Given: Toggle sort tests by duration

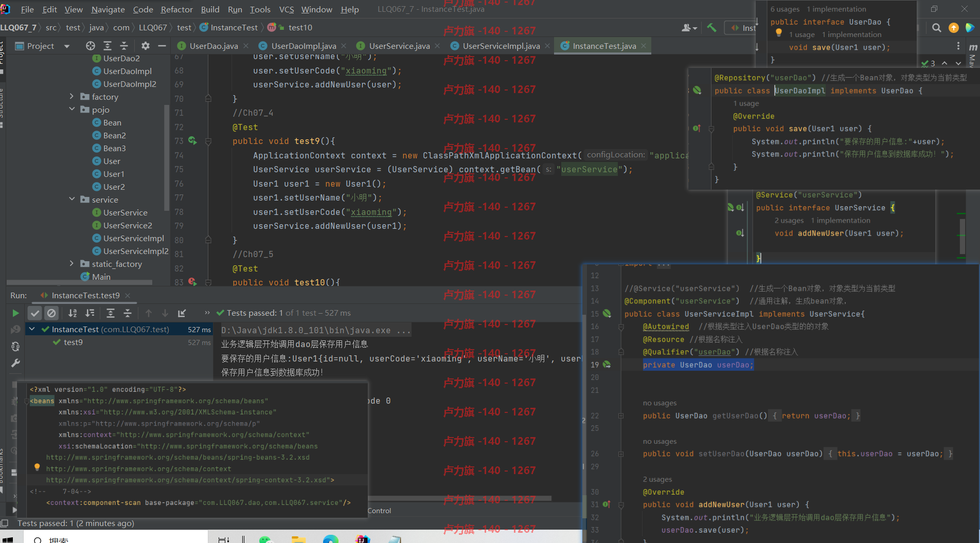Looking at the screenshot, I should [90, 313].
